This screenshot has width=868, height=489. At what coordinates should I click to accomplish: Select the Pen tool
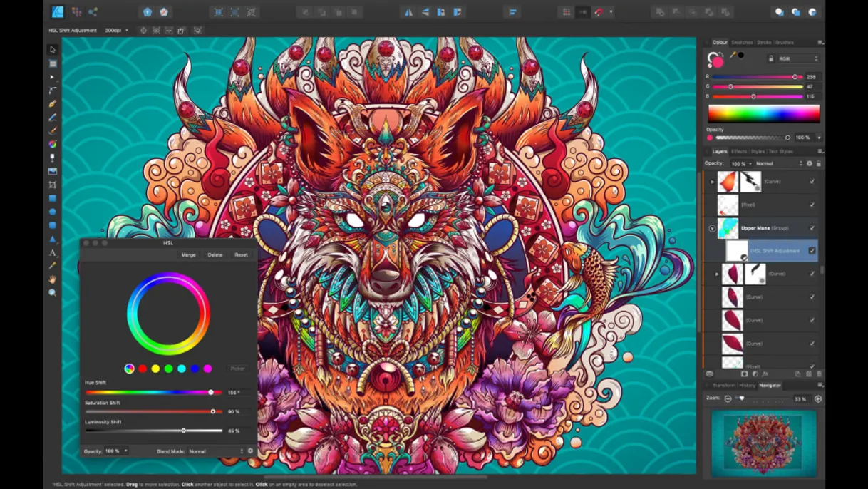point(53,104)
